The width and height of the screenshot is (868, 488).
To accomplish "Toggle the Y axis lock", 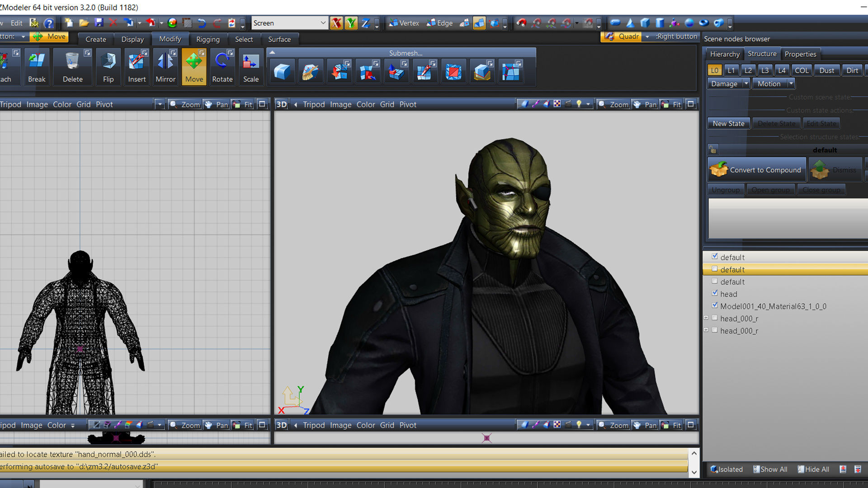I will (x=351, y=23).
